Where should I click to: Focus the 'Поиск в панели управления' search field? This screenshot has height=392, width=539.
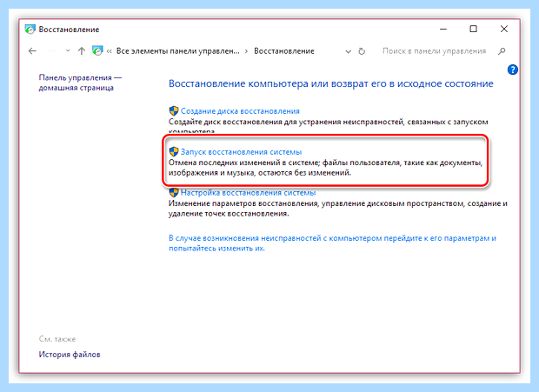point(434,51)
